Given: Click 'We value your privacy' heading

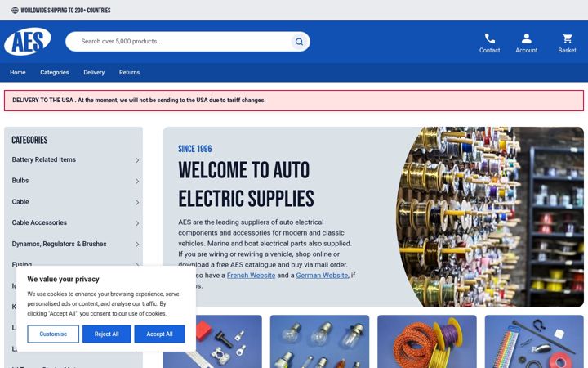Looking at the screenshot, I should (63, 279).
